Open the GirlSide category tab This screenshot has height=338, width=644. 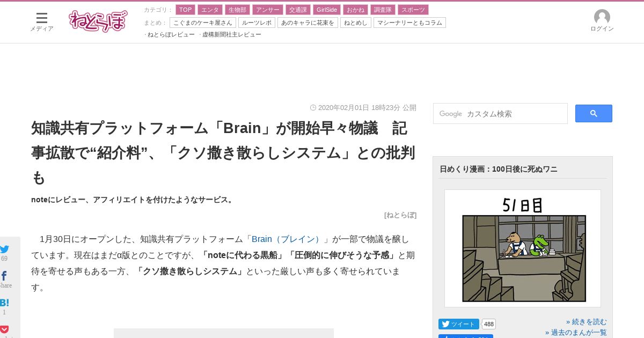coord(327,10)
